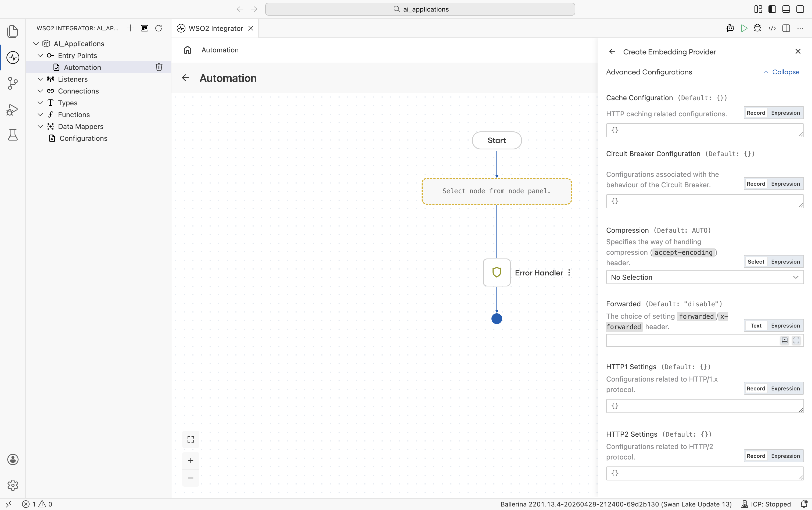Click the ai_applications command center search bar
The image size is (812, 510).
(x=420, y=9)
